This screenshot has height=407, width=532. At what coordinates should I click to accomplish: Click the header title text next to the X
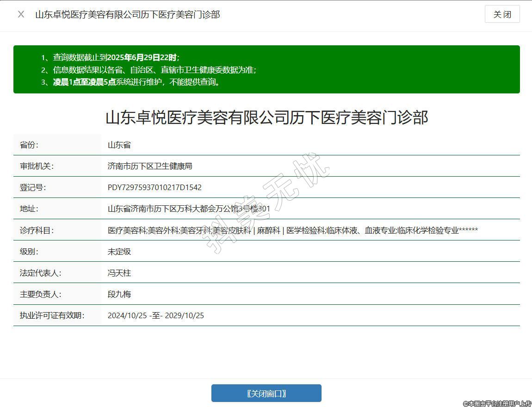coord(127,14)
